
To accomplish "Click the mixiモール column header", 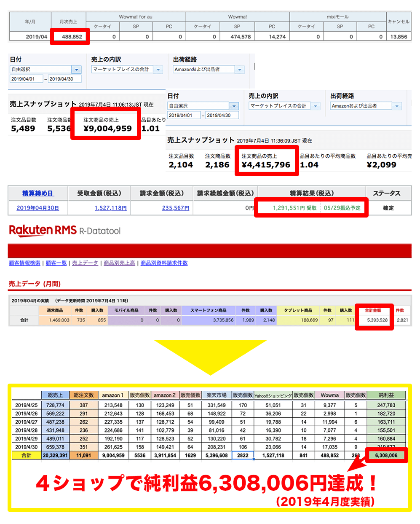I will 338,17.
